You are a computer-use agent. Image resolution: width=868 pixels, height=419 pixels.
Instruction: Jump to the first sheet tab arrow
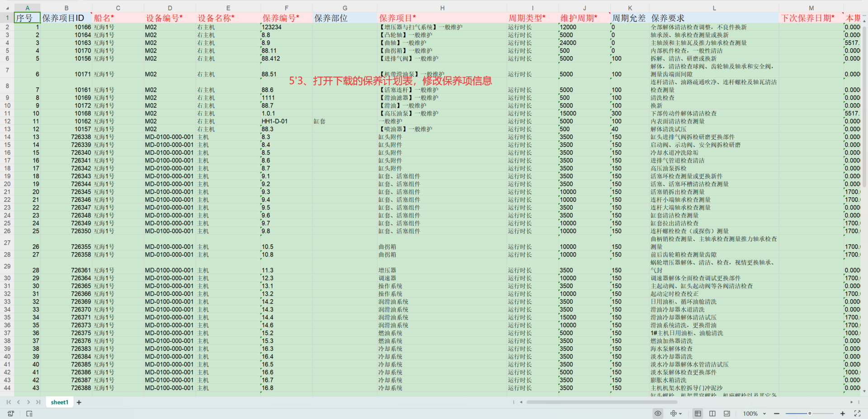click(x=9, y=402)
